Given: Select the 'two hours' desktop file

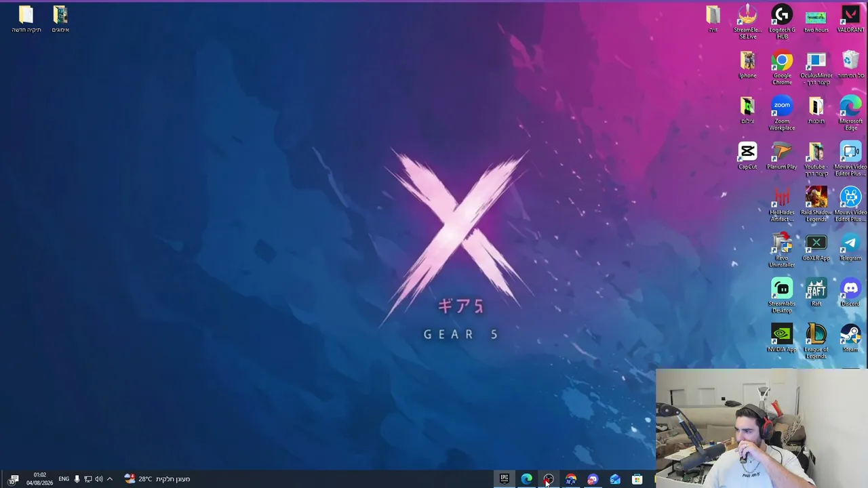Looking at the screenshot, I should (x=816, y=19).
